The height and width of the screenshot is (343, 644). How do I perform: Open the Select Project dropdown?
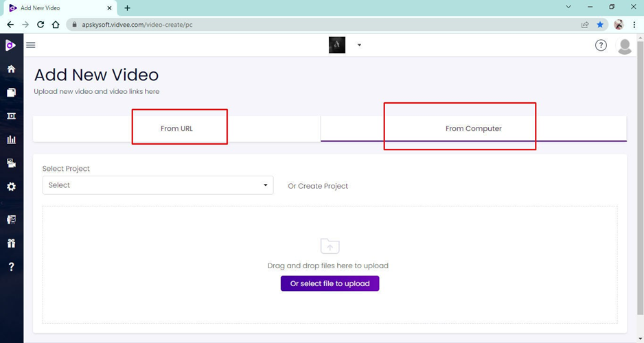coord(158,185)
